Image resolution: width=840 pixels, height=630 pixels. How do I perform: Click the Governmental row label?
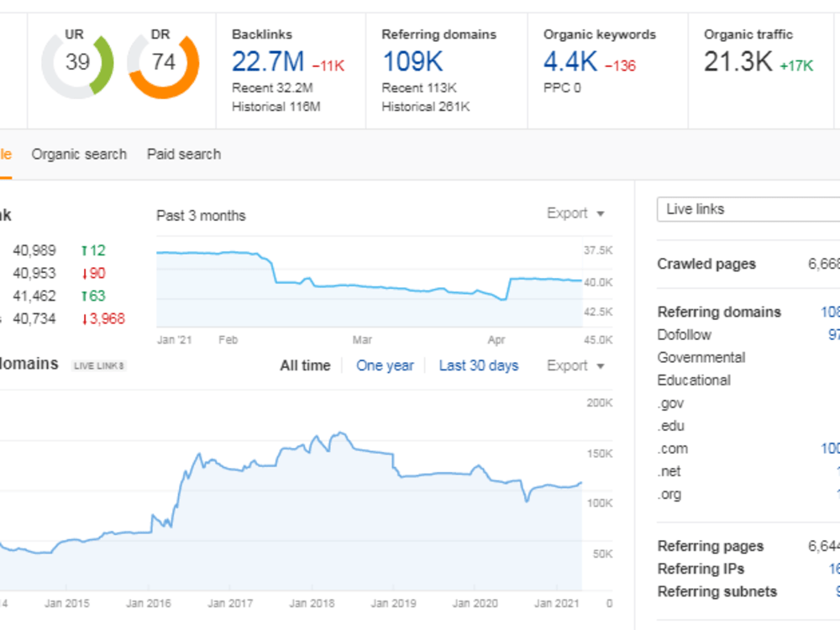[701, 357]
